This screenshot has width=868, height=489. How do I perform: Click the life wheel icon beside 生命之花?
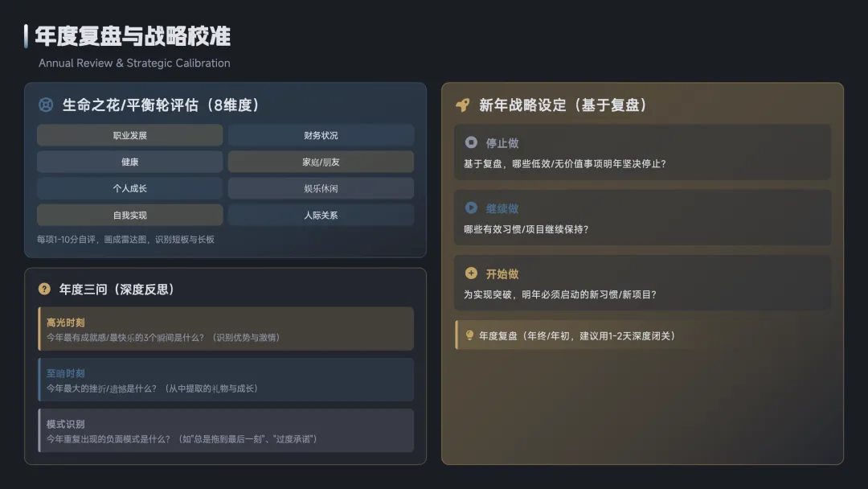[x=46, y=105]
